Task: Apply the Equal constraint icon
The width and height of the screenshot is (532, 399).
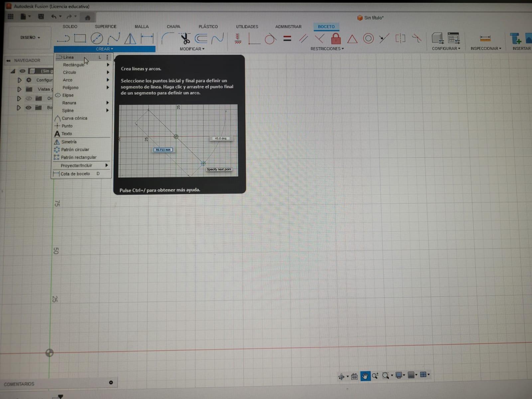Action: [x=287, y=39]
